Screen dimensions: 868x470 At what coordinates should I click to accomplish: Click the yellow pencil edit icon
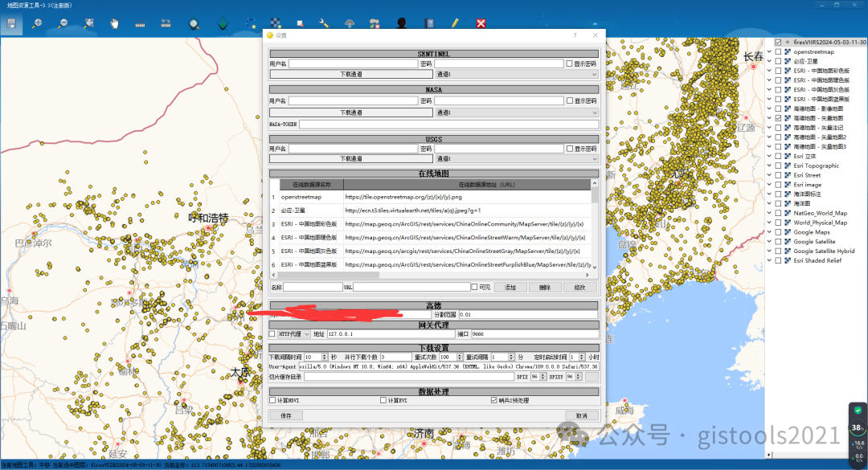pos(455,24)
